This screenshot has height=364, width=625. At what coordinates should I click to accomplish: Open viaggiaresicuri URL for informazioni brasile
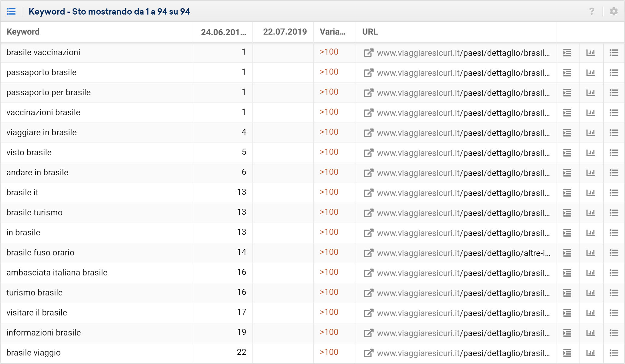(x=463, y=333)
